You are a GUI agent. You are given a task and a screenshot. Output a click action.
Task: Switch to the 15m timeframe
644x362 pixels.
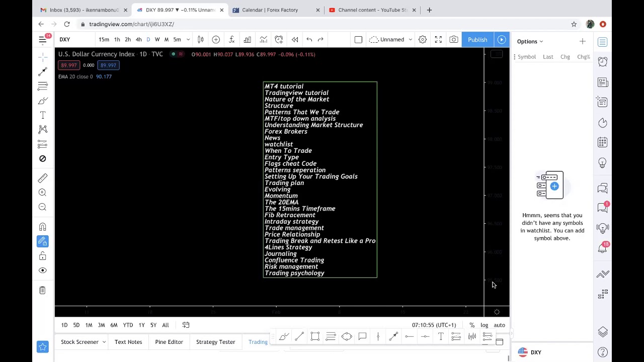(x=104, y=40)
